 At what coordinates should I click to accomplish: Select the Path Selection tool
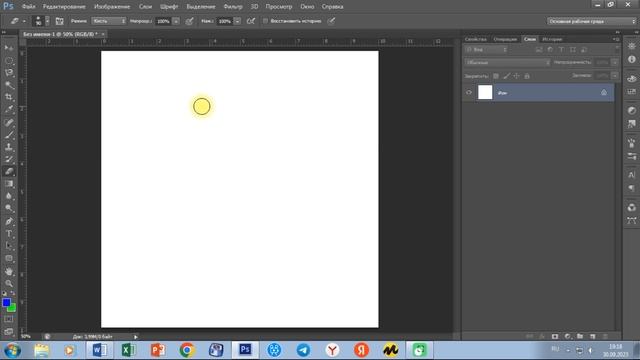click(9, 246)
